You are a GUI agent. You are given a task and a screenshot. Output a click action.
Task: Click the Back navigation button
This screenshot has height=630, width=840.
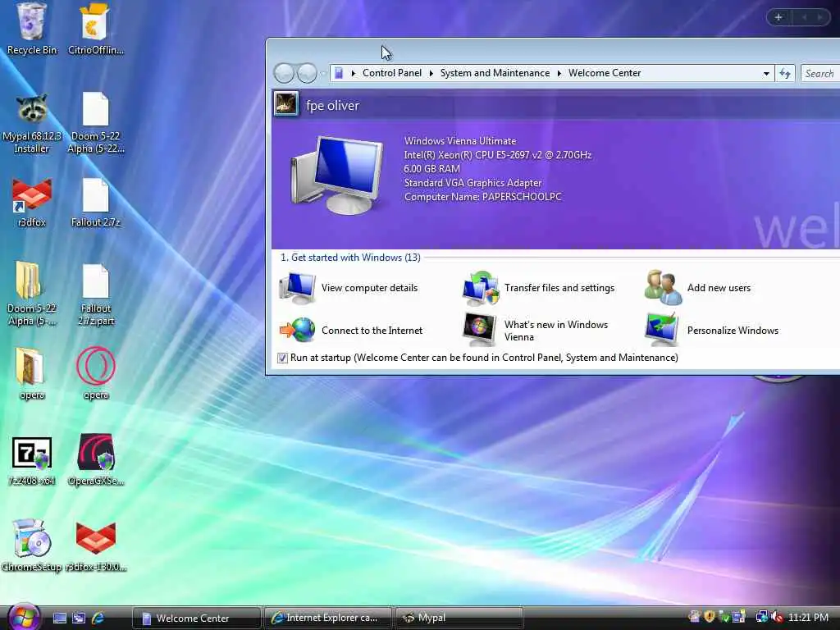click(x=284, y=73)
